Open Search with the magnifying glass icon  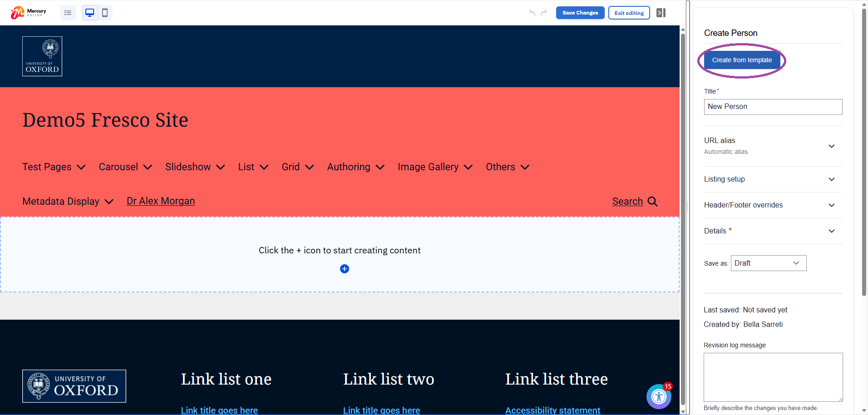652,201
